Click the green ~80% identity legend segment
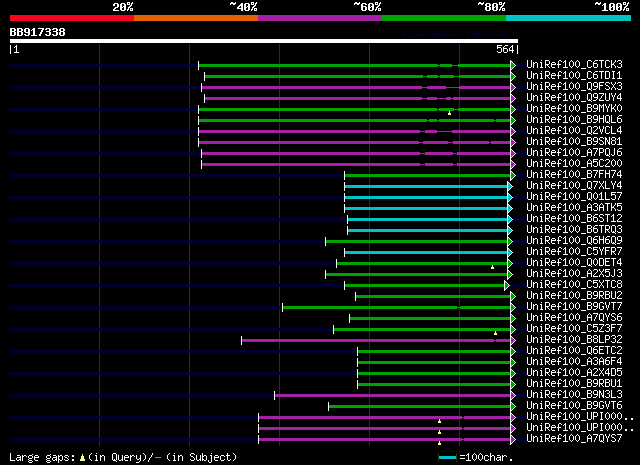The image size is (640, 465). click(444, 18)
